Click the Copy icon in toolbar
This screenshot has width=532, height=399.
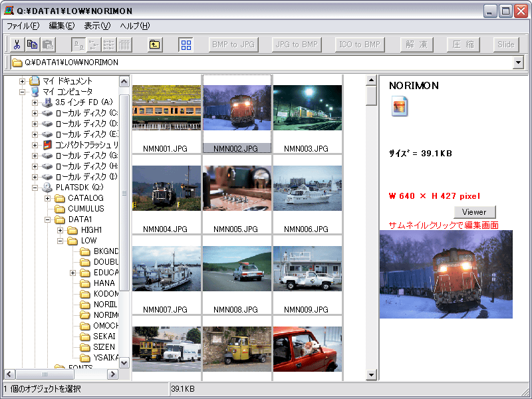coord(32,45)
